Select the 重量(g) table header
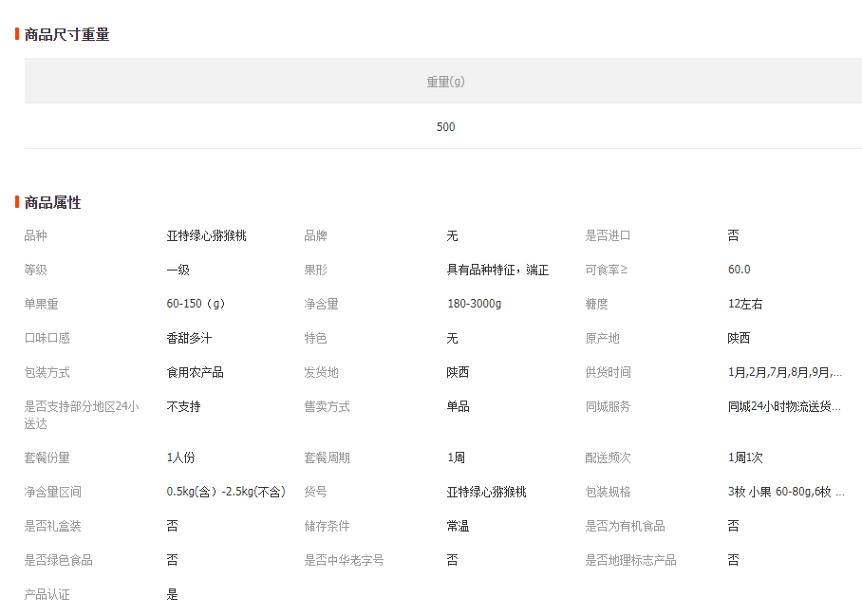This screenshot has width=862, height=616. pyautogui.click(x=445, y=82)
